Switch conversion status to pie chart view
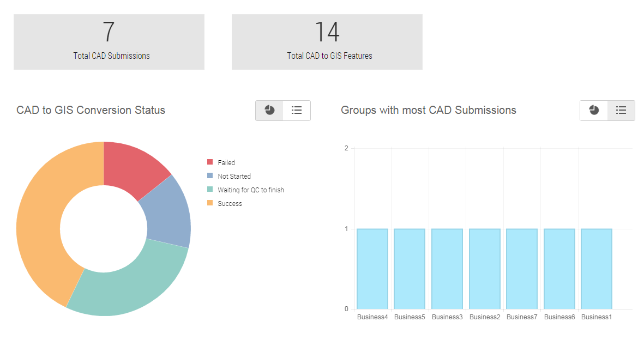 [269, 111]
